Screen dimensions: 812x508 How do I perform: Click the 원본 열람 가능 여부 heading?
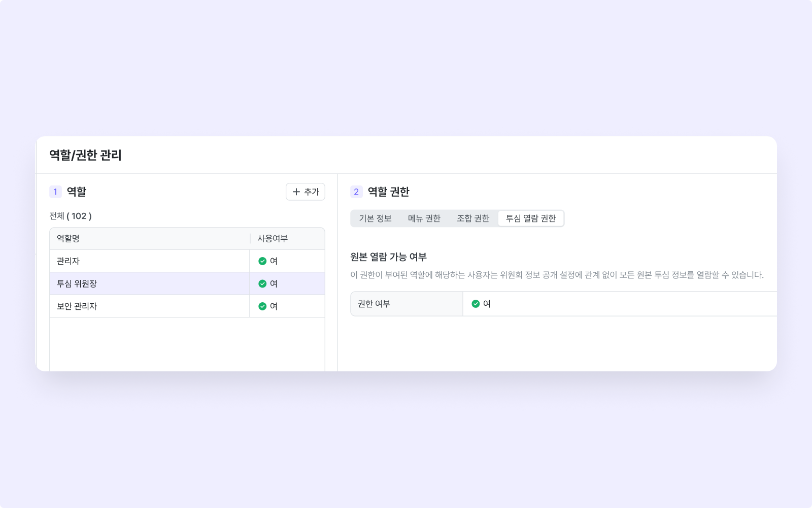click(388, 257)
